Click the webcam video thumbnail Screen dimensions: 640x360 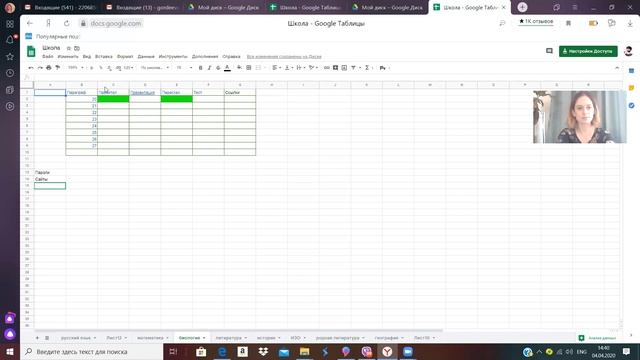click(x=580, y=117)
